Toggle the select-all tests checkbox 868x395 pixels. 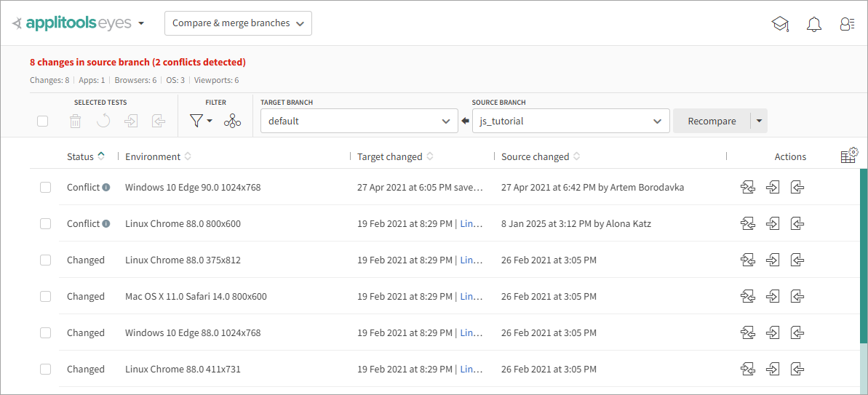pos(43,121)
